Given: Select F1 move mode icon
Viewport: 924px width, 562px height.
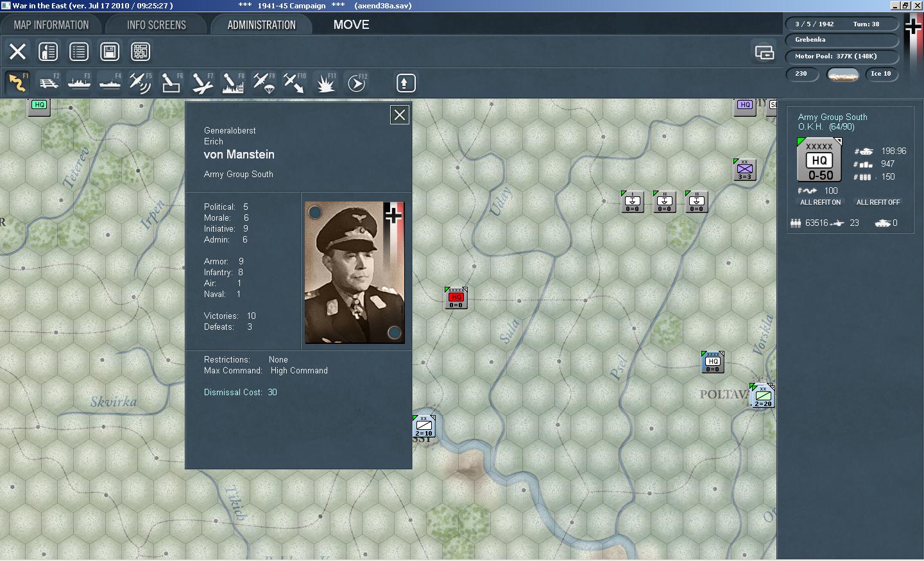Looking at the screenshot, I should pos(17,83).
